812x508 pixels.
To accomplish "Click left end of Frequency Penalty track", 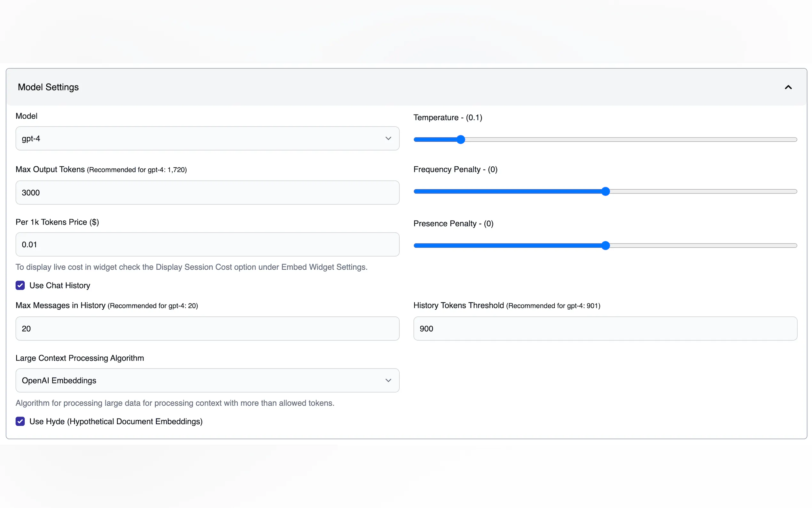I will [x=417, y=192].
